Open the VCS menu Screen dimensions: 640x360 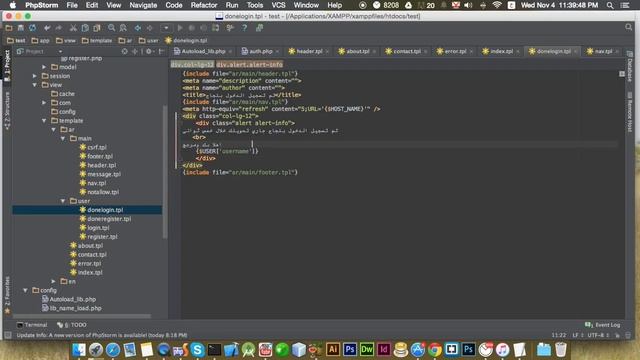(x=278, y=5)
